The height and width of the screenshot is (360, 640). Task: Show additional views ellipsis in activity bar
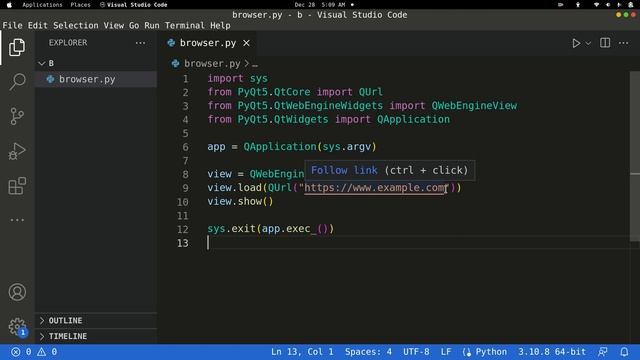coord(17,220)
